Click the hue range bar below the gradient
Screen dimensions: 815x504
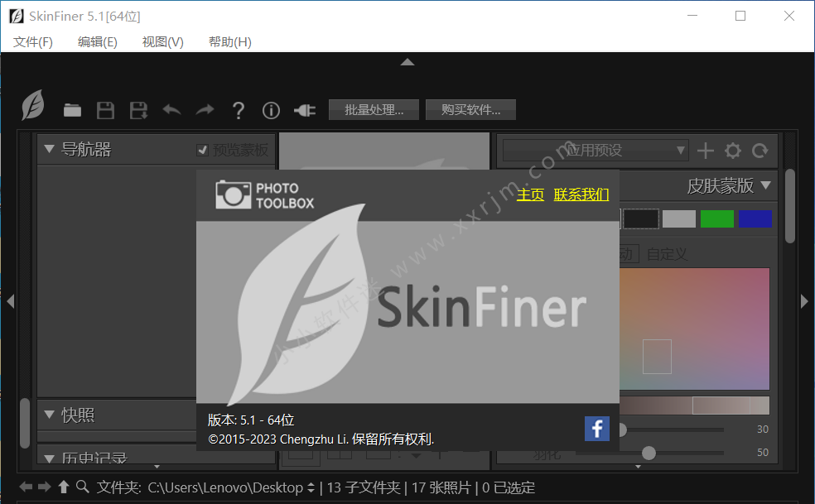pyautogui.click(x=694, y=406)
